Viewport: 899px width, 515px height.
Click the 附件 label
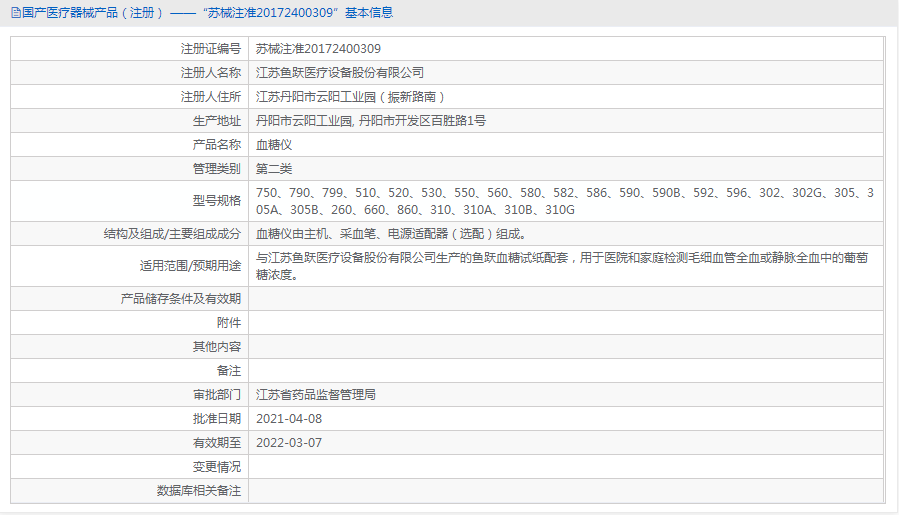229,323
